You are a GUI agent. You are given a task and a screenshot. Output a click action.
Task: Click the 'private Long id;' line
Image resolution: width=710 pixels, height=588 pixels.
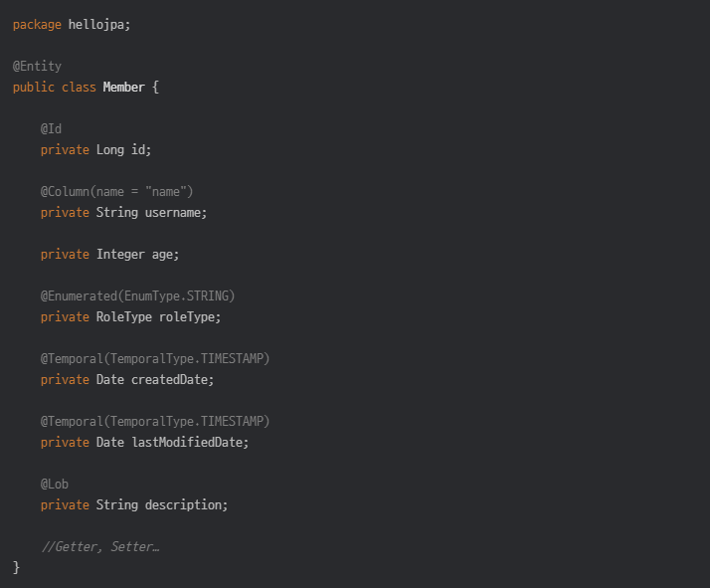coord(96,149)
